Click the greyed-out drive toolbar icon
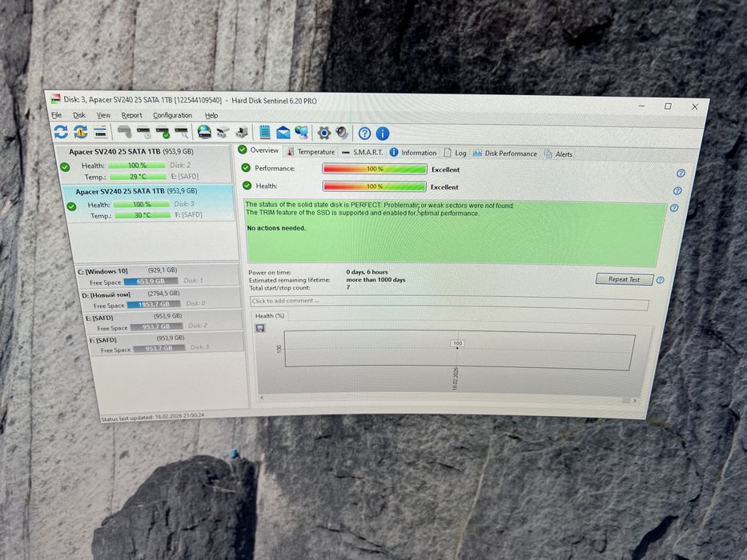Screen dimensions: 747x560 (x=124, y=132)
